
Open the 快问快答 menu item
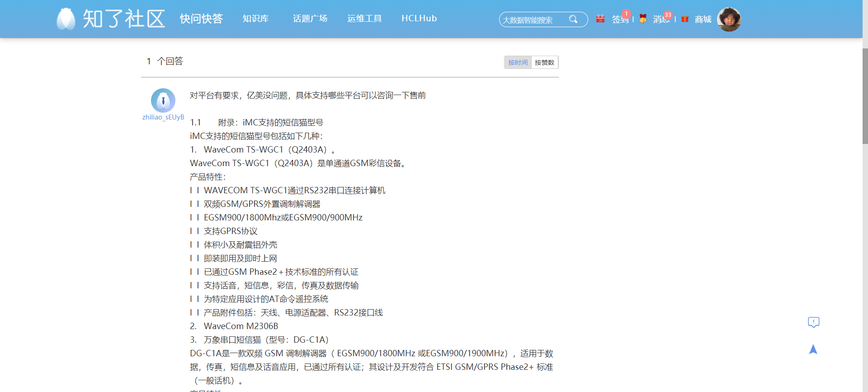click(201, 19)
